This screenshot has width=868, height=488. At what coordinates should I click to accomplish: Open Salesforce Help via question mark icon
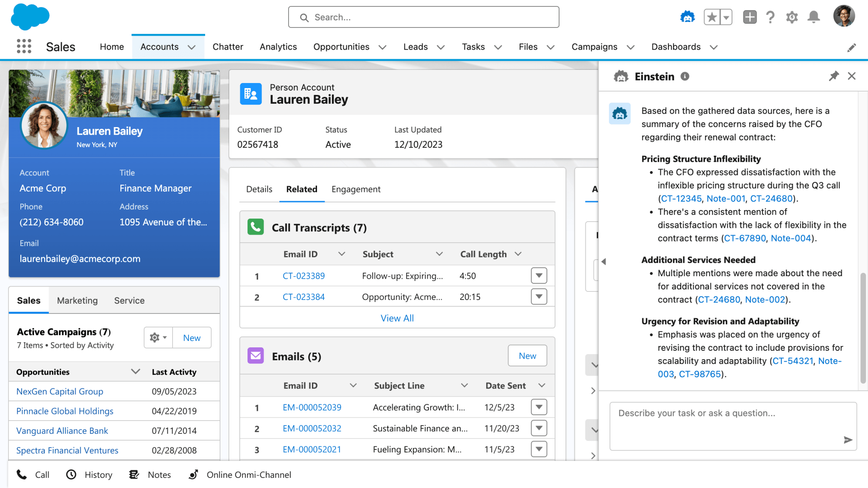pos(770,17)
